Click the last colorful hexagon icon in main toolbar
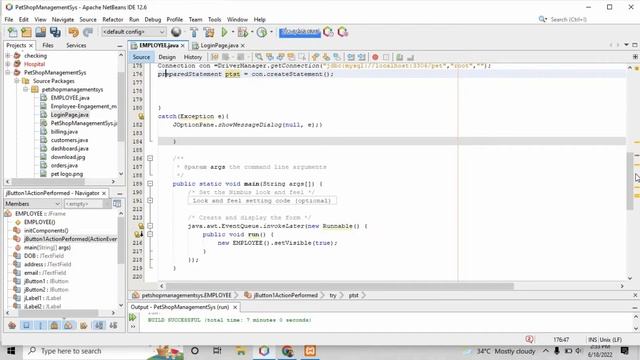640x360 pixels. click(343, 32)
